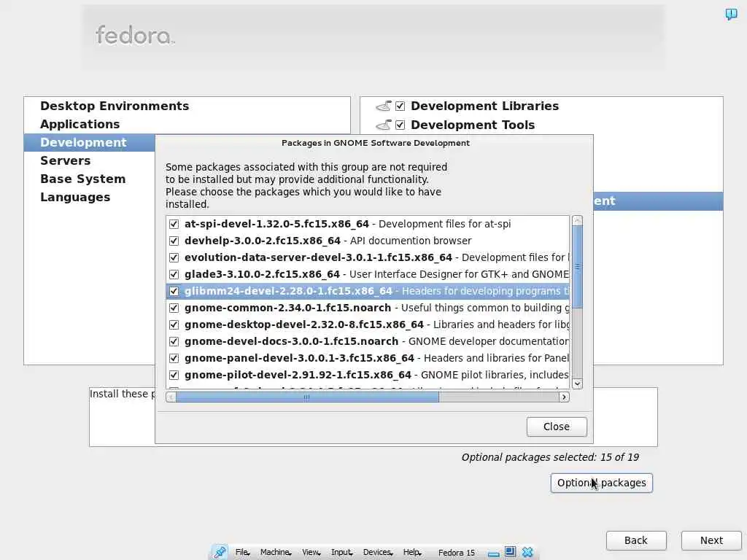Screen dimensions: 747x560
Task: Close VM using mini toolbar X icon
Action: point(527,553)
